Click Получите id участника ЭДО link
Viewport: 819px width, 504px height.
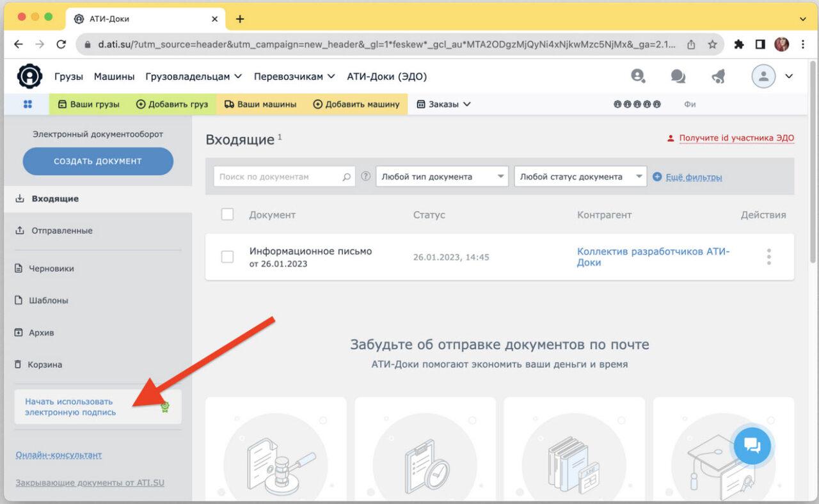tap(736, 138)
